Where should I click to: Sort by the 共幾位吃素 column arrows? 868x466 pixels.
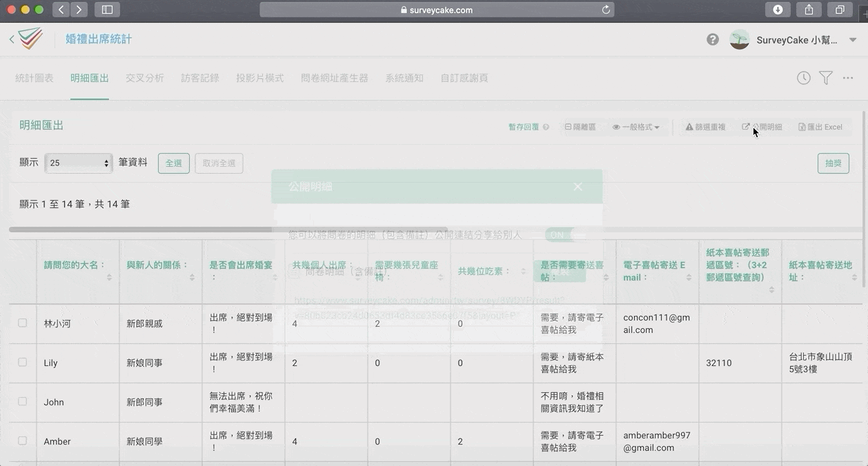[x=523, y=272]
